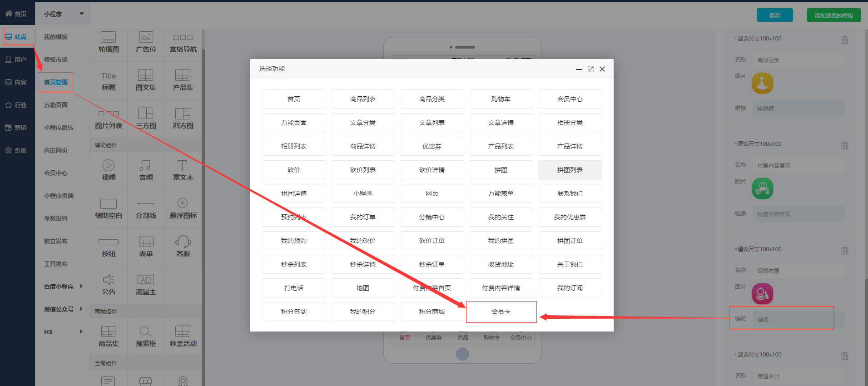
Task: Pick 我的订阅 in the function dialog
Action: pyautogui.click(x=570, y=288)
